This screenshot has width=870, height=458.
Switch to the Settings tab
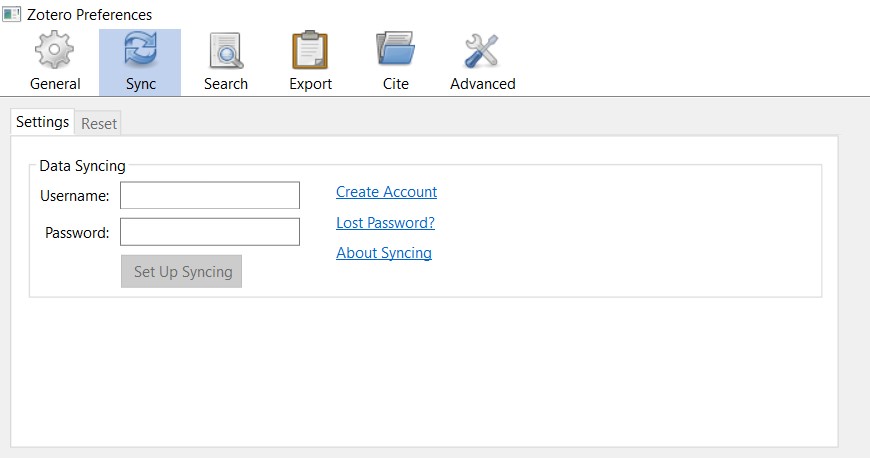pyautogui.click(x=42, y=122)
